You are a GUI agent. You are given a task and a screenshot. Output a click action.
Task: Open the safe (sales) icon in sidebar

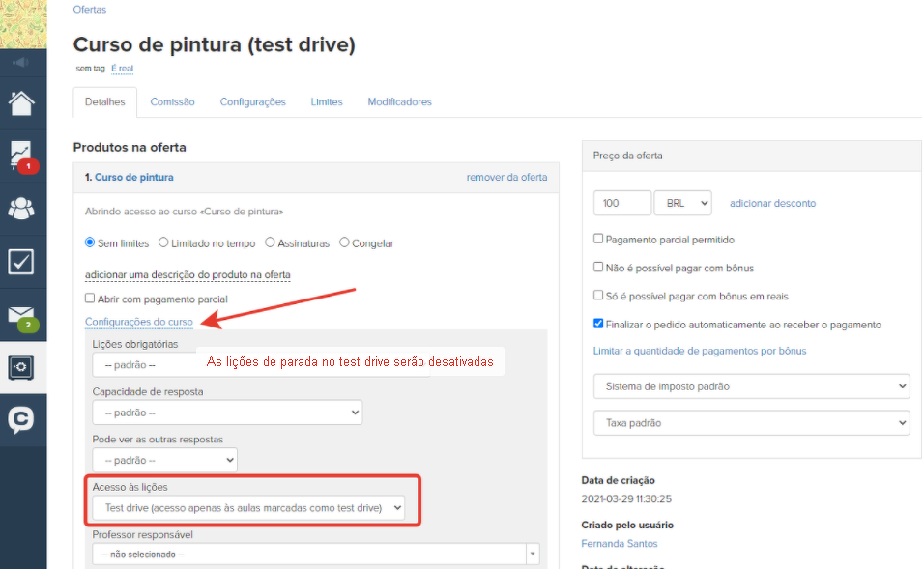pyautogui.click(x=22, y=367)
